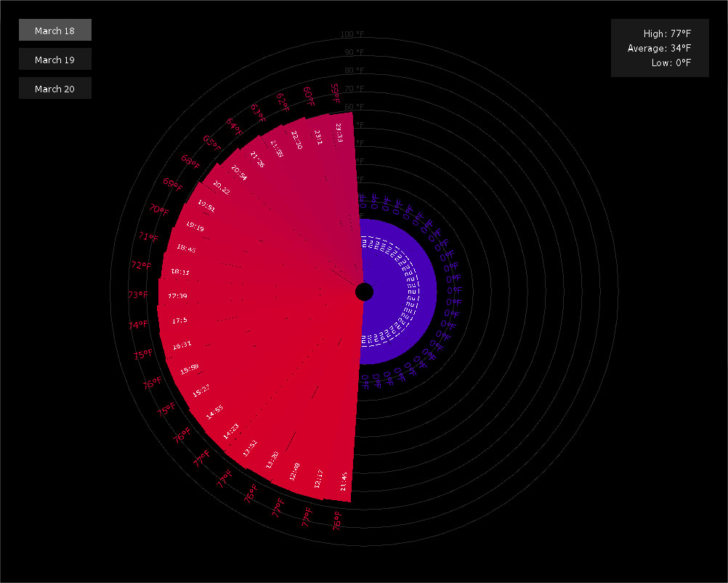Click the Average 34°F readout
Viewport: 728px width, 583px height.
click(659, 48)
